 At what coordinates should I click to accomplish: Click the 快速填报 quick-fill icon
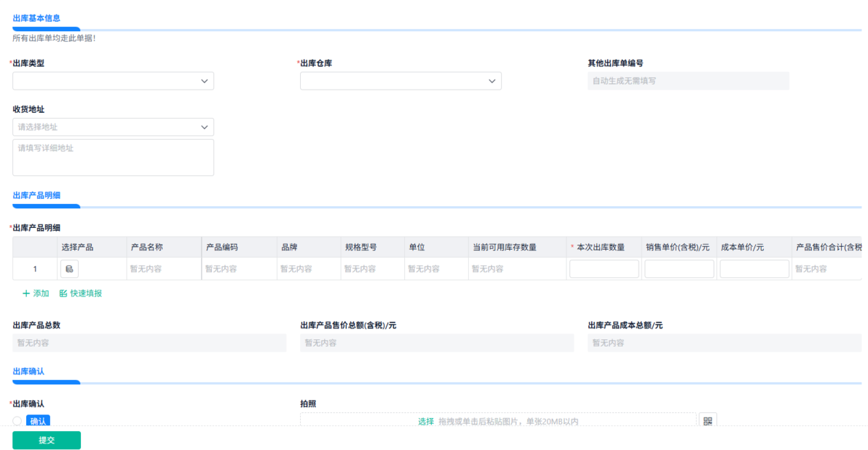tap(63, 294)
